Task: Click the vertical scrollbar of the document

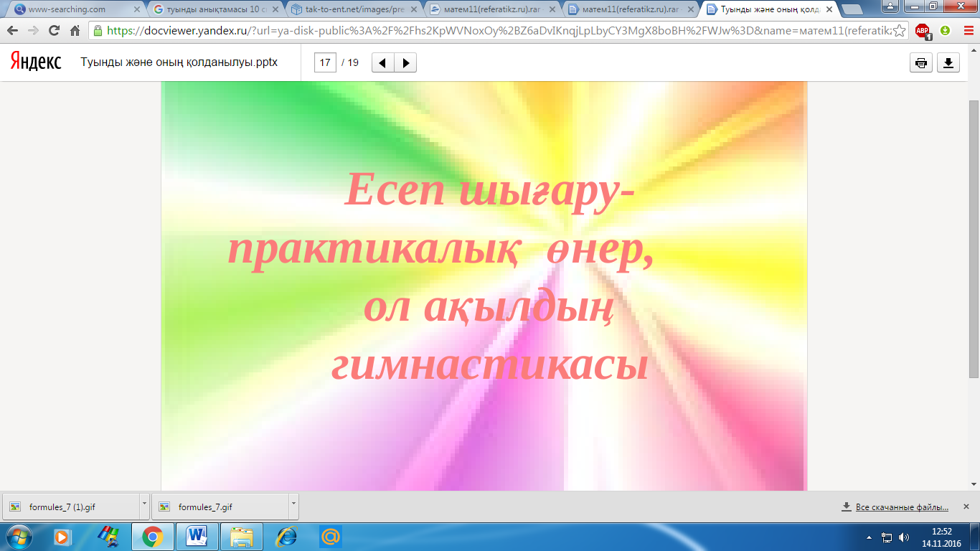Action: 974,239
